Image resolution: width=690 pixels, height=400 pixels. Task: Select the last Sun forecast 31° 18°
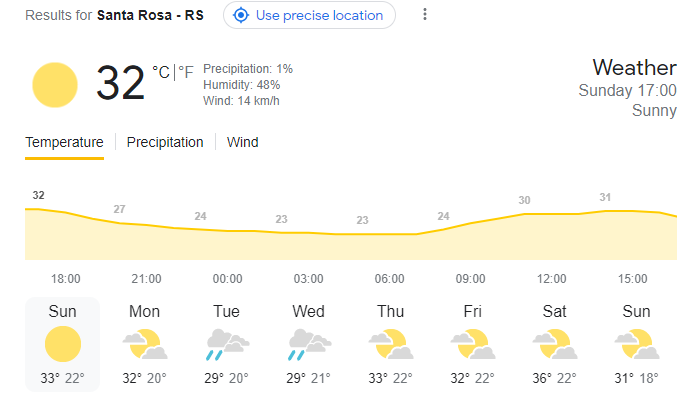click(x=636, y=344)
